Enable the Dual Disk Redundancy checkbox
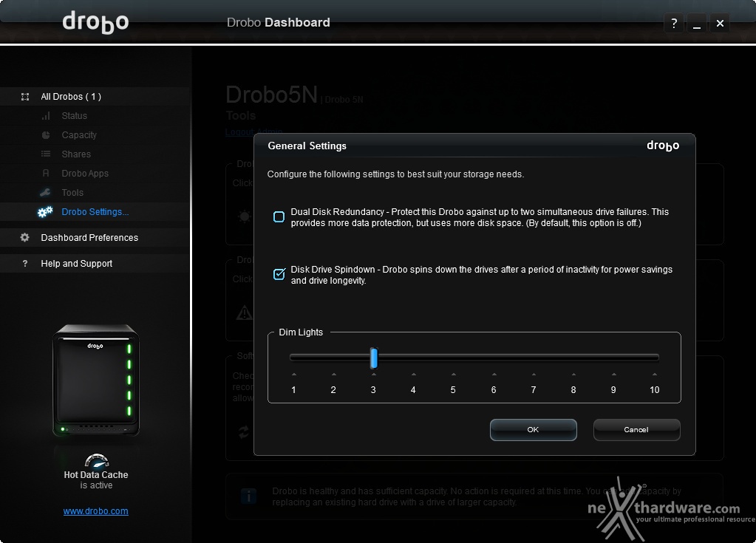This screenshot has height=543, width=756. click(279, 216)
